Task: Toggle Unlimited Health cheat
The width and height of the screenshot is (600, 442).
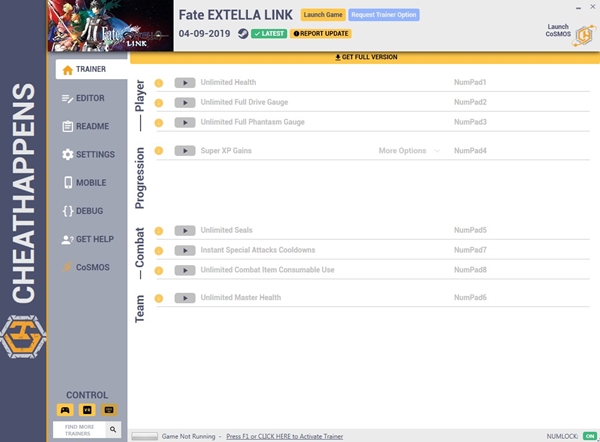Action: point(184,82)
